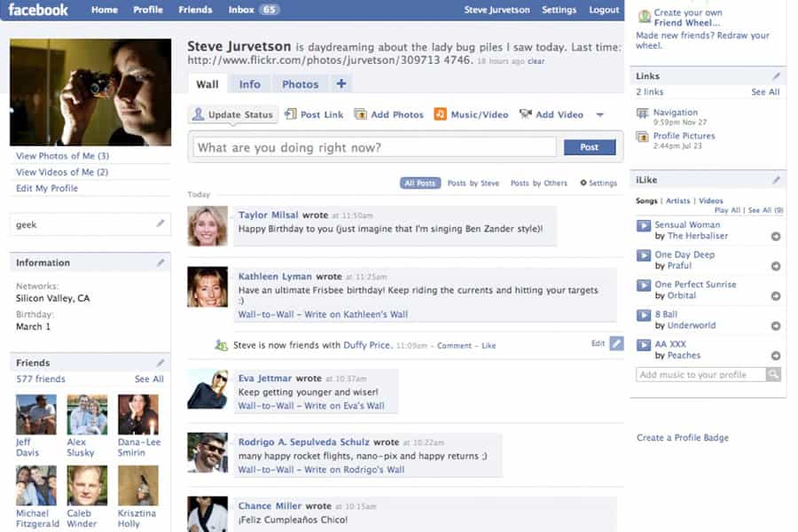Image resolution: width=798 pixels, height=532 pixels.
Task: Click Create a Profile Badge link
Action: click(683, 438)
